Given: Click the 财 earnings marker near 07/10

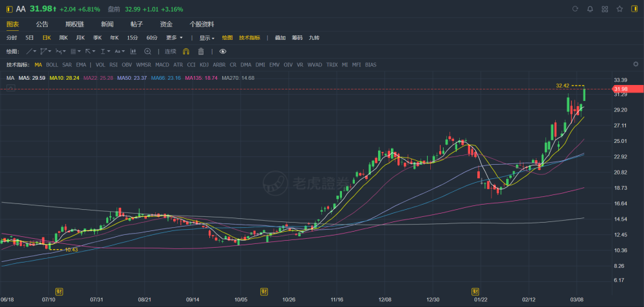Looking at the screenshot, I should pyautogui.click(x=59, y=292).
